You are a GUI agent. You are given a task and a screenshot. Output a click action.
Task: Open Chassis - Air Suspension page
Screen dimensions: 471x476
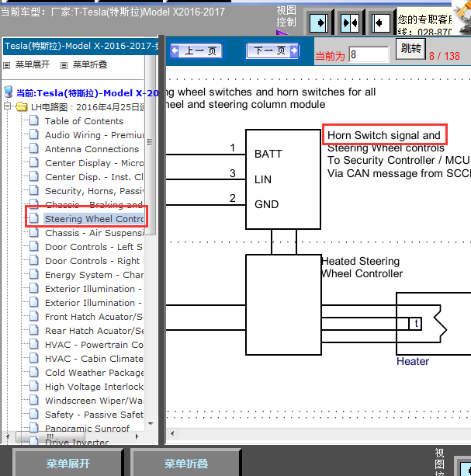click(x=95, y=233)
